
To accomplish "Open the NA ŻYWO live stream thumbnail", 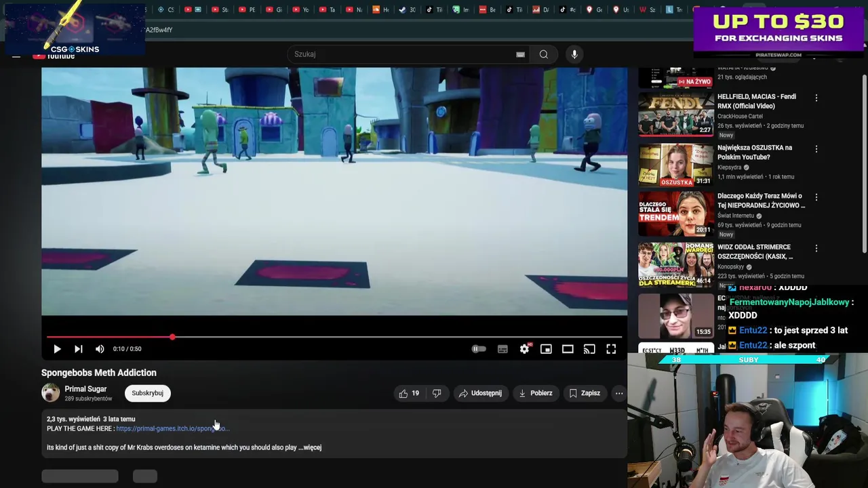I will pos(676,77).
